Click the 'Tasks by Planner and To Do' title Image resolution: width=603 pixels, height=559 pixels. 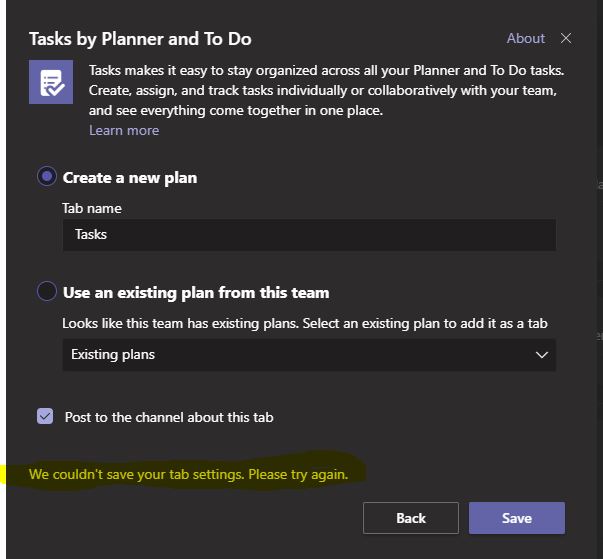(x=140, y=40)
